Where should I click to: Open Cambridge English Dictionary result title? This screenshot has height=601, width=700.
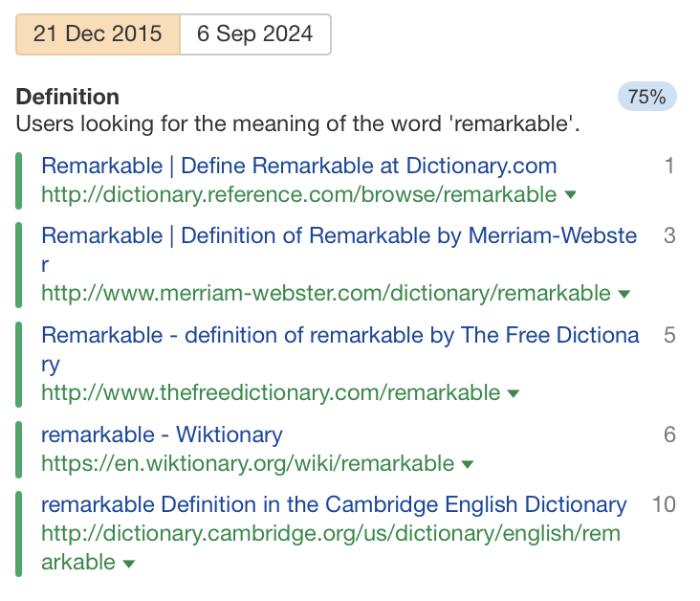click(x=334, y=504)
